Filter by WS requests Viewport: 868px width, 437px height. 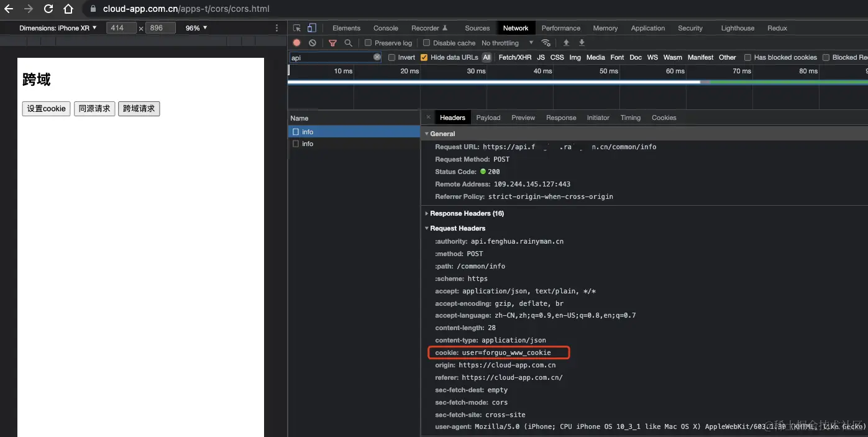point(652,57)
